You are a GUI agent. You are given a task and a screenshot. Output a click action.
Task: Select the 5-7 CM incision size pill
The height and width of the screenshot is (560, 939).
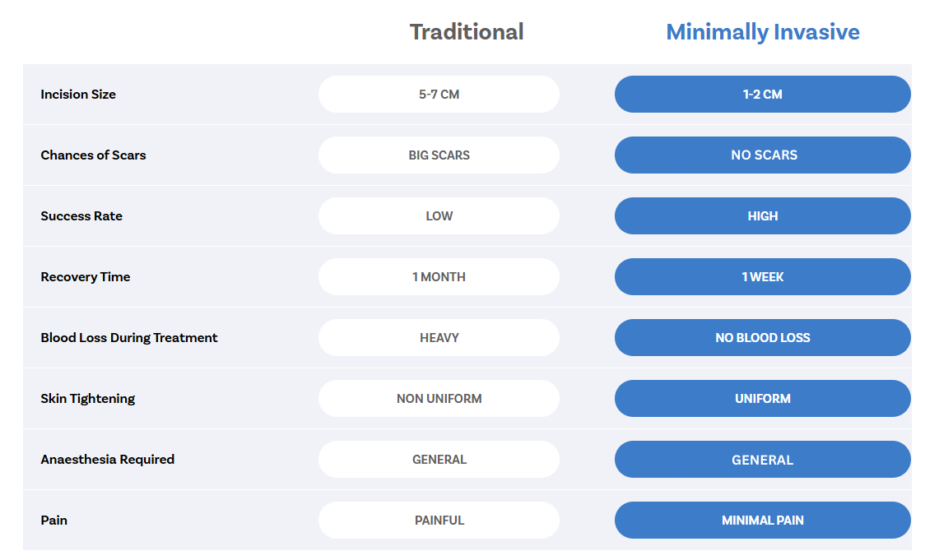[x=439, y=95]
